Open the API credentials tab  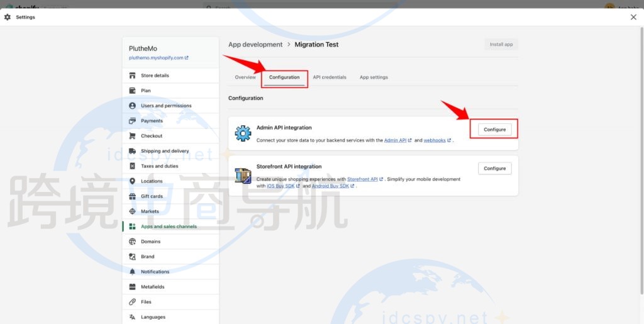click(x=330, y=77)
